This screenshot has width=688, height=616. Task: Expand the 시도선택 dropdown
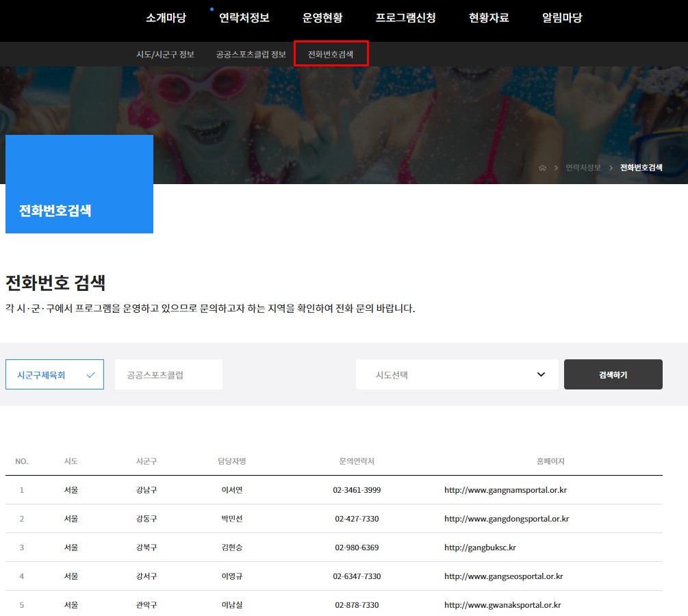[457, 374]
